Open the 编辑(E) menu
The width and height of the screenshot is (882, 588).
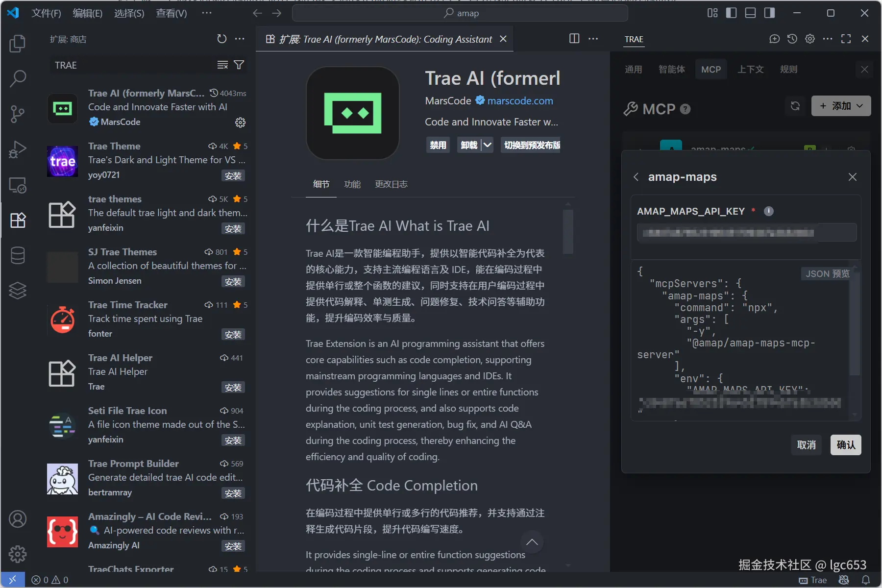tap(88, 13)
